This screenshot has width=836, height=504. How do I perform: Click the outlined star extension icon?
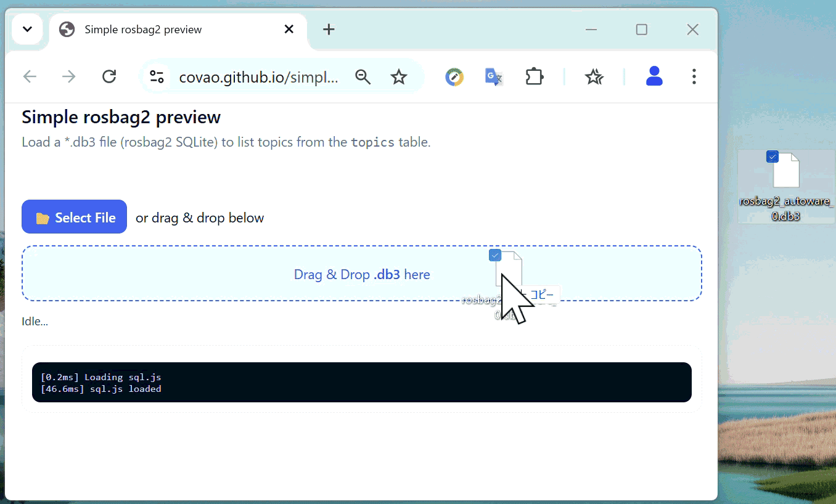(594, 76)
